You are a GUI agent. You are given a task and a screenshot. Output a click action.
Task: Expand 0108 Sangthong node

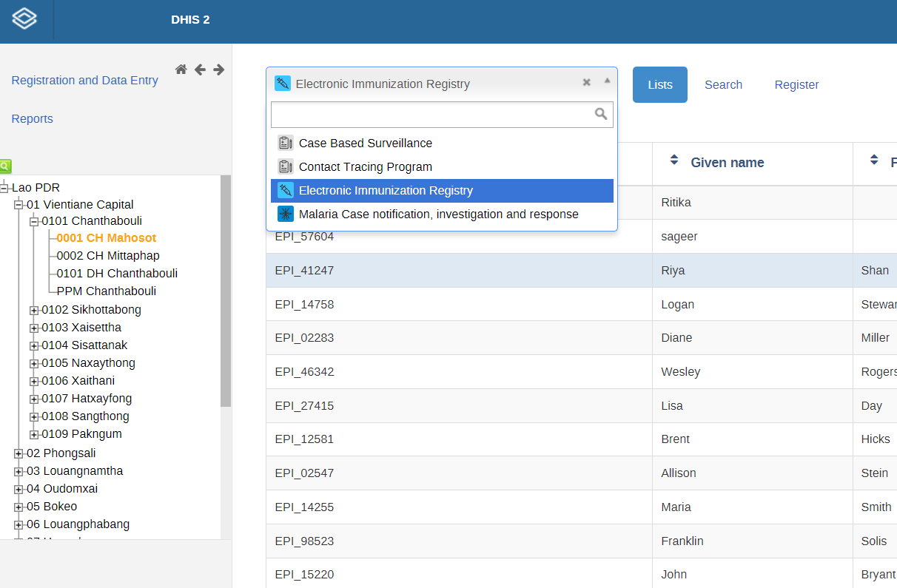coord(34,417)
